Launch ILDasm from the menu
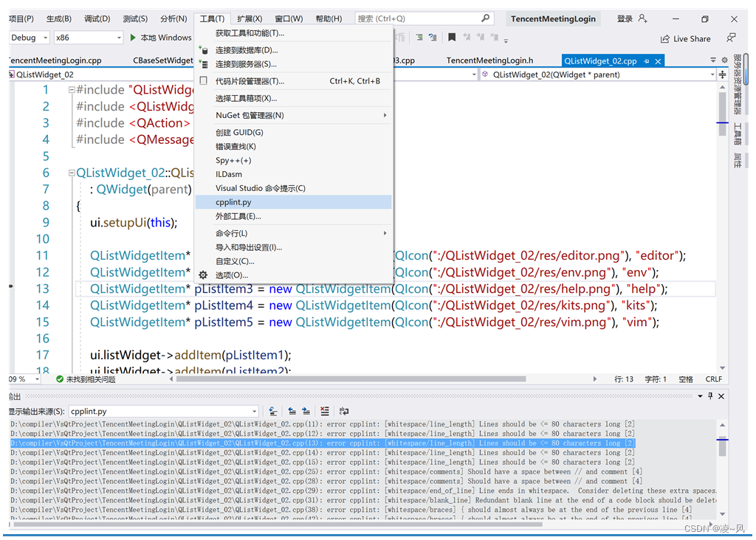756x540 pixels. [294, 174]
